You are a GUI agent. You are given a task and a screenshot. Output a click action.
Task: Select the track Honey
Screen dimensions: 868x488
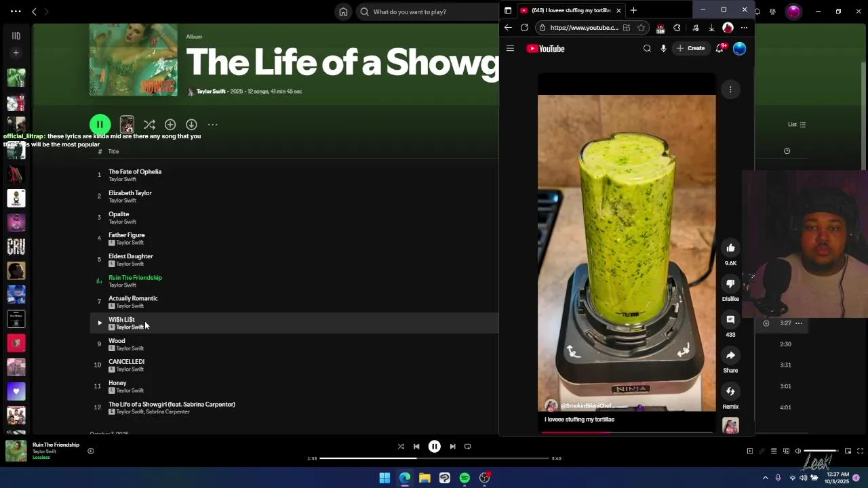(x=117, y=383)
